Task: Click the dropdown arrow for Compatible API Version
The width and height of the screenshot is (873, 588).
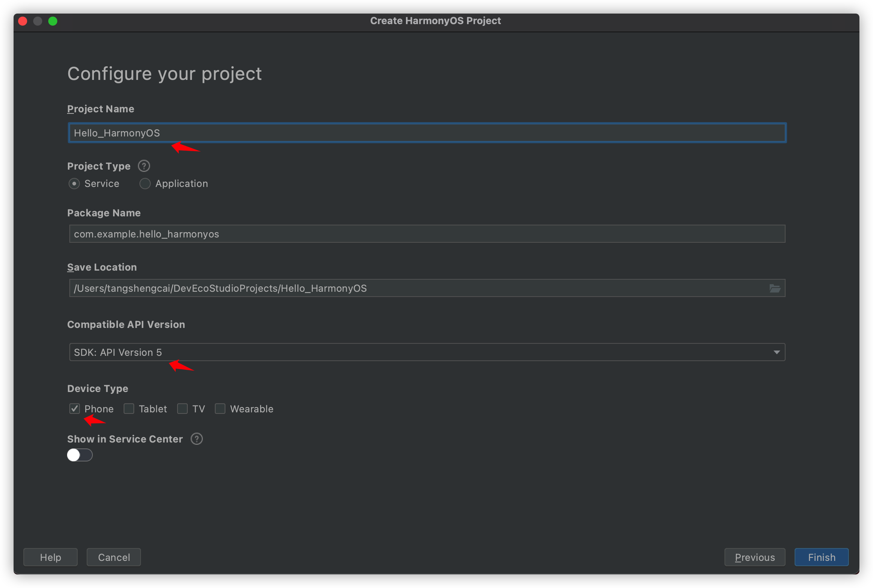Action: click(777, 352)
